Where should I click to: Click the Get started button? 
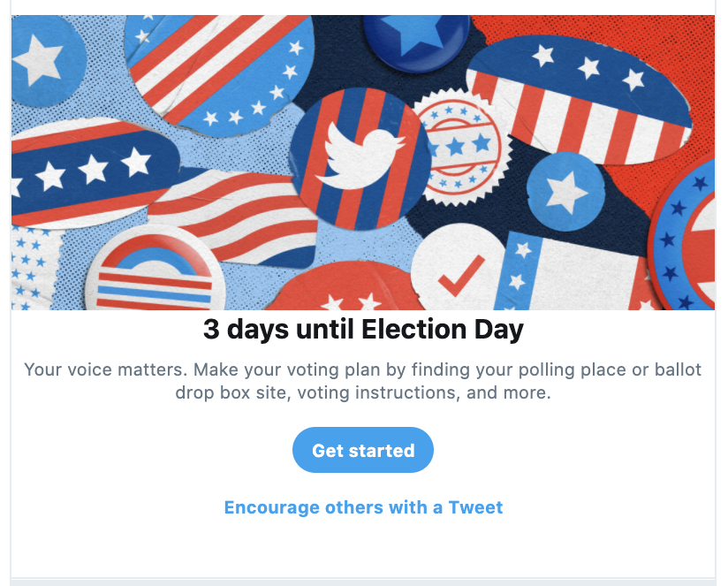(x=362, y=450)
